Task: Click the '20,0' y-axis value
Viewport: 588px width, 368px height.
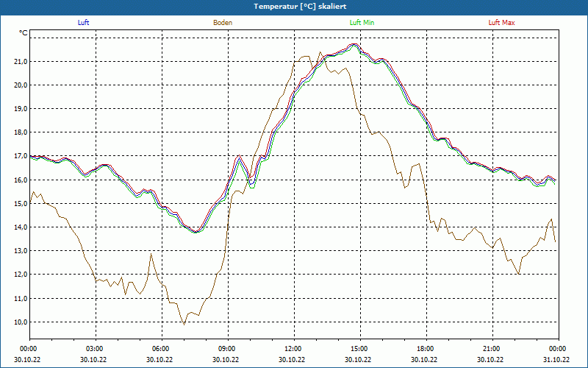Action: tap(21, 85)
